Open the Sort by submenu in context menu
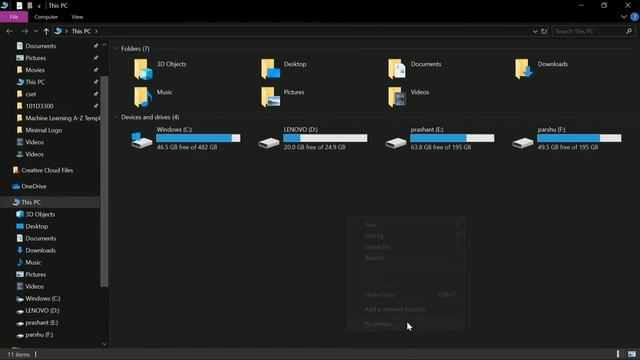The image size is (640, 360). 406,236
